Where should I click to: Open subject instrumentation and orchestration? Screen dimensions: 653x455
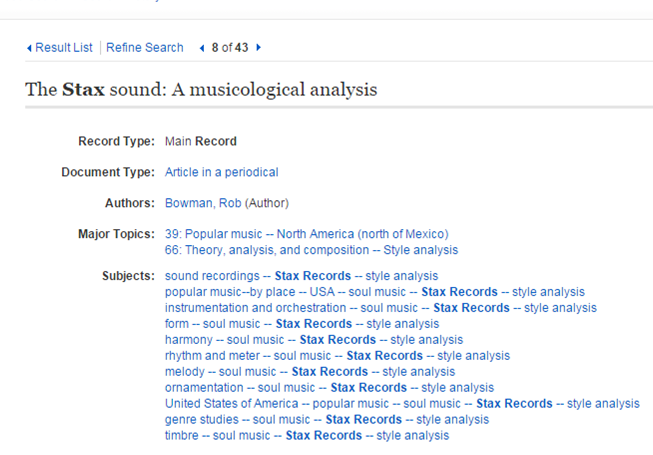click(381, 308)
